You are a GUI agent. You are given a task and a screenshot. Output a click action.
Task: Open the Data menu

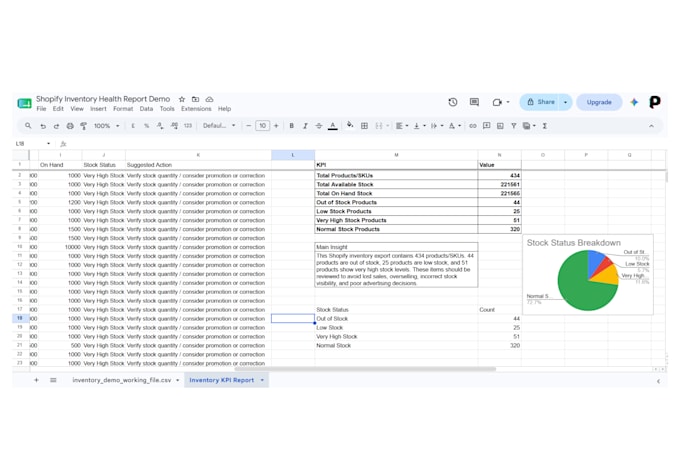point(146,109)
